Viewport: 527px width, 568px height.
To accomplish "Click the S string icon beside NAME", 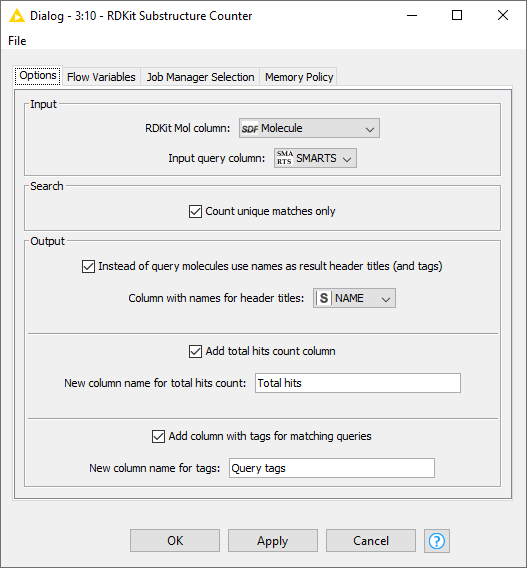I will (324, 298).
